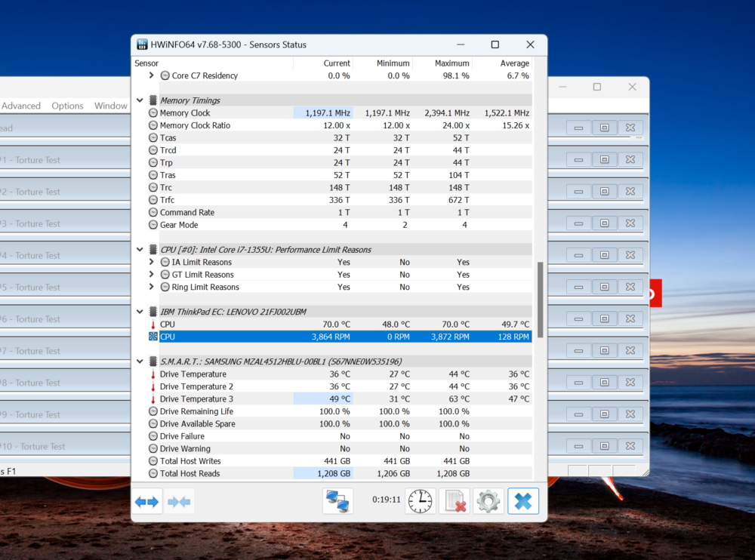Expand the IA Limit Reasons row
This screenshot has width=755, height=560.
(151, 262)
